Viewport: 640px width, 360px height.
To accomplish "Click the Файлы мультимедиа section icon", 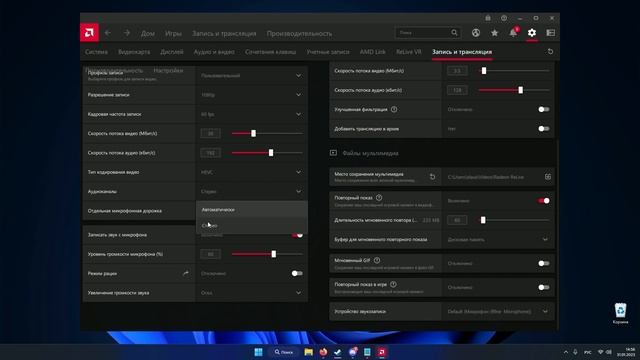I will click(333, 153).
